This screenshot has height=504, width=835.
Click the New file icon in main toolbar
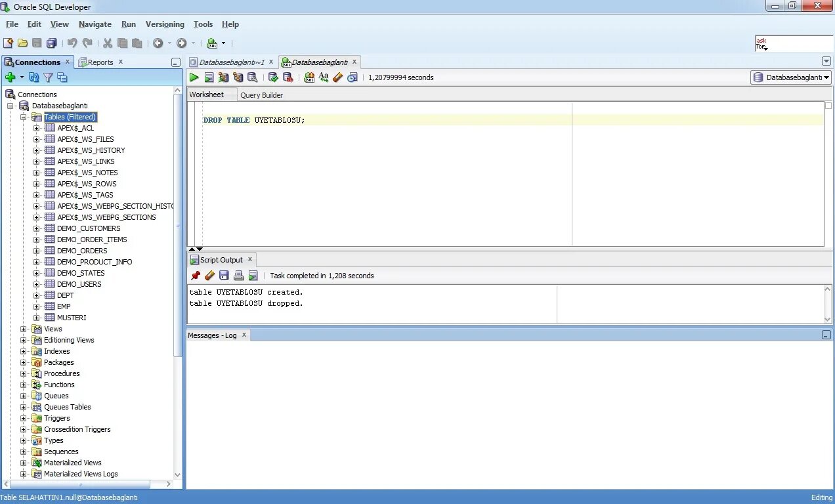(x=8, y=43)
